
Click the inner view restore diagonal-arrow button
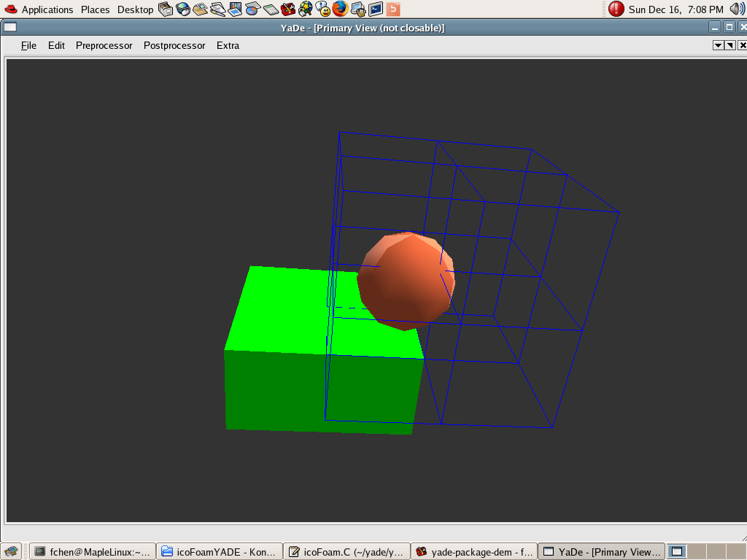pyautogui.click(x=729, y=45)
